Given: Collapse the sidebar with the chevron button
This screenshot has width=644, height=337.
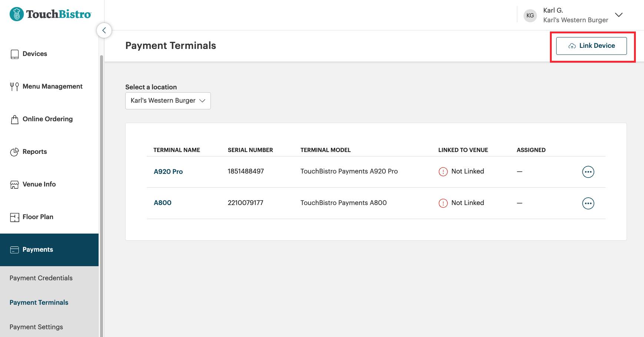Looking at the screenshot, I should (104, 30).
